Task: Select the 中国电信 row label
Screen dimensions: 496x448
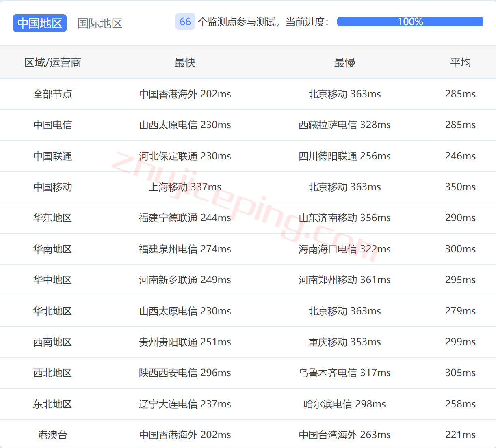Action: click(x=53, y=125)
